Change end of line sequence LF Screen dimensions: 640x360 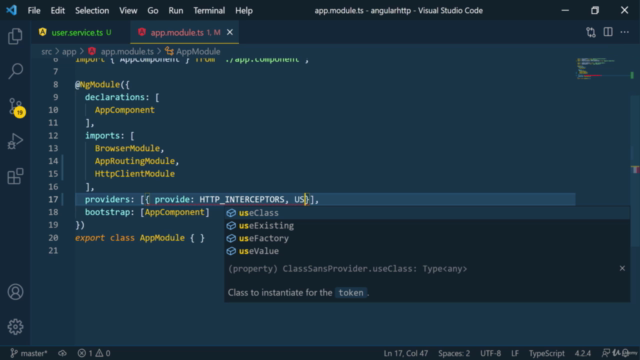[x=515, y=353]
